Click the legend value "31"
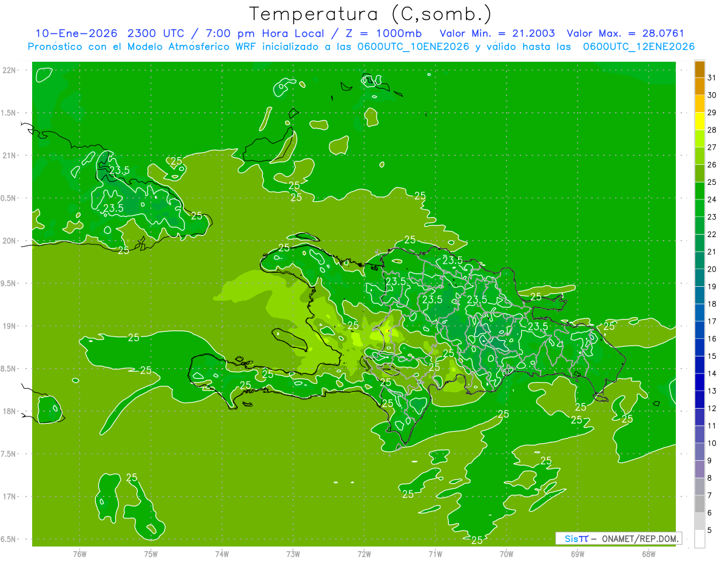The image size is (728, 562). pos(712,78)
